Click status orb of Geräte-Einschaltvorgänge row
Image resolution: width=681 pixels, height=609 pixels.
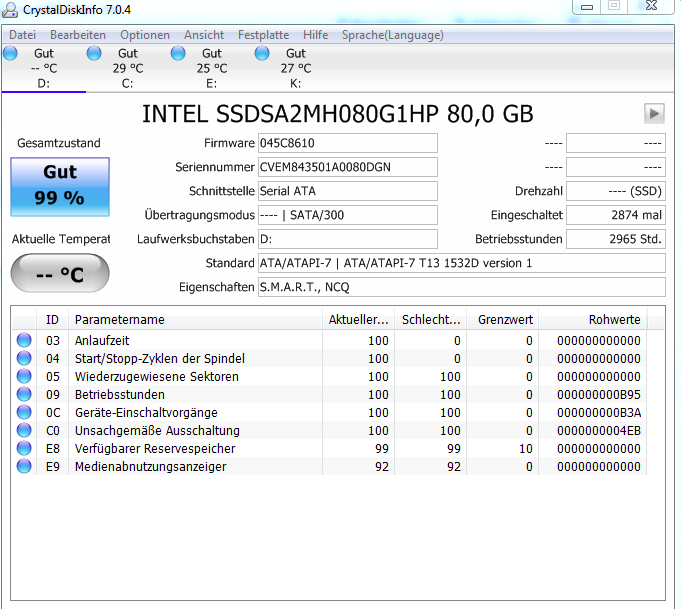tap(24, 412)
